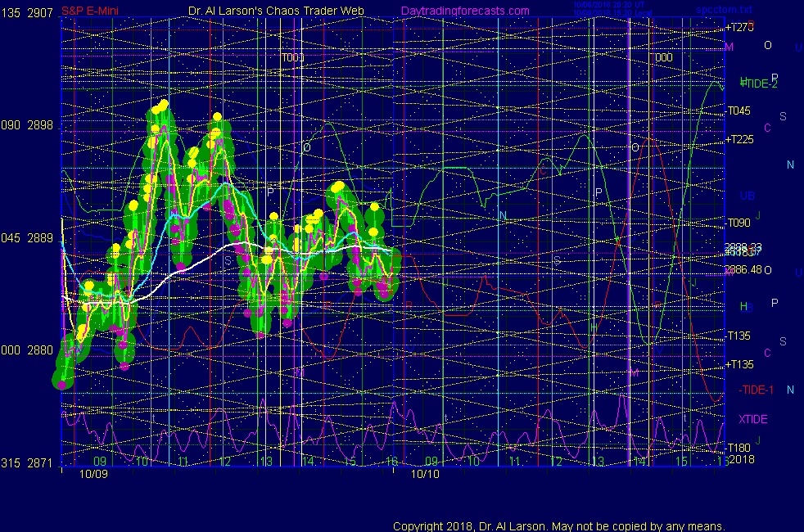Image resolution: width=804 pixels, height=532 pixels.
Task: Click the red '-TIDE-1' legend label
Action: click(x=756, y=390)
